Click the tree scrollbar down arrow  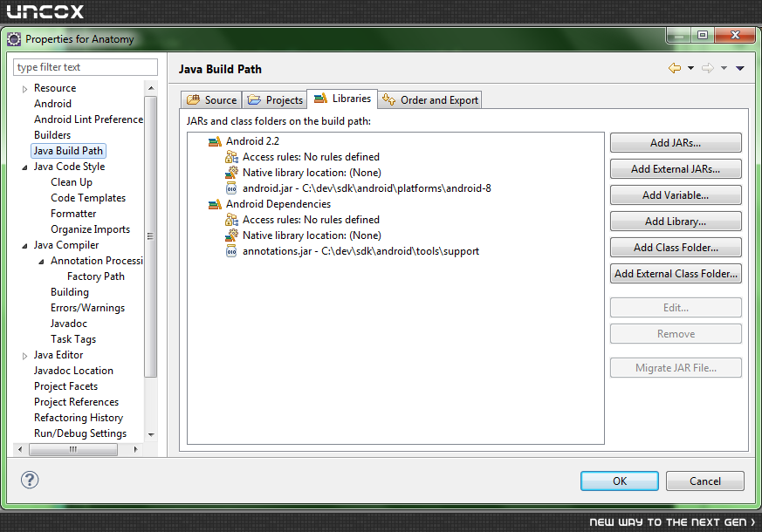pyautogui.click(x=151, y=434)
